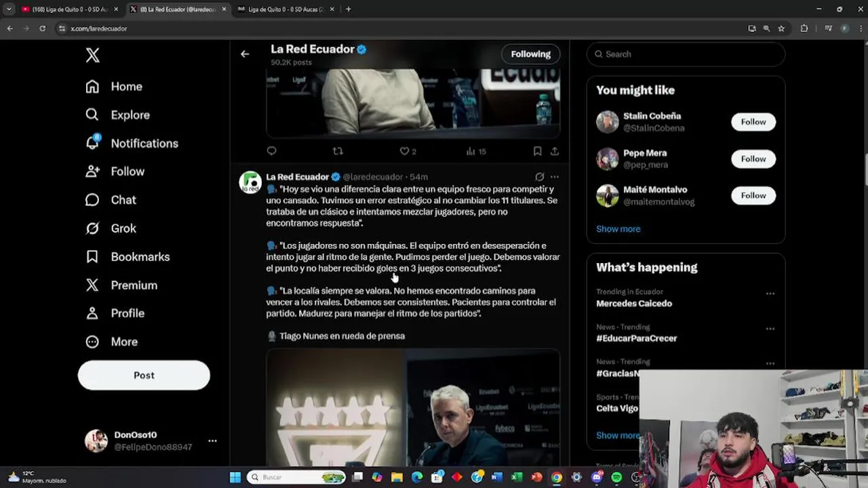The image size is (868, 488).
Task: Open the Chrome extensions puzzle icon
Action: click(x=804, y=28)
